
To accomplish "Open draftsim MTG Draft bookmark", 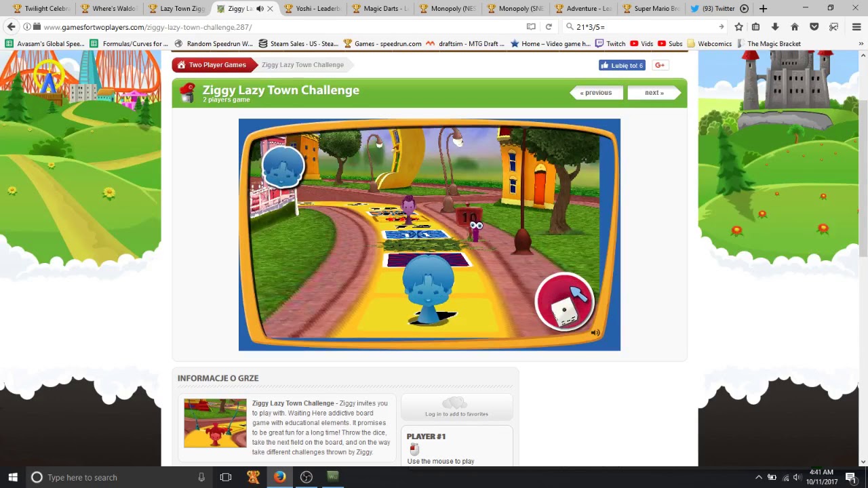I will (465, 43).
